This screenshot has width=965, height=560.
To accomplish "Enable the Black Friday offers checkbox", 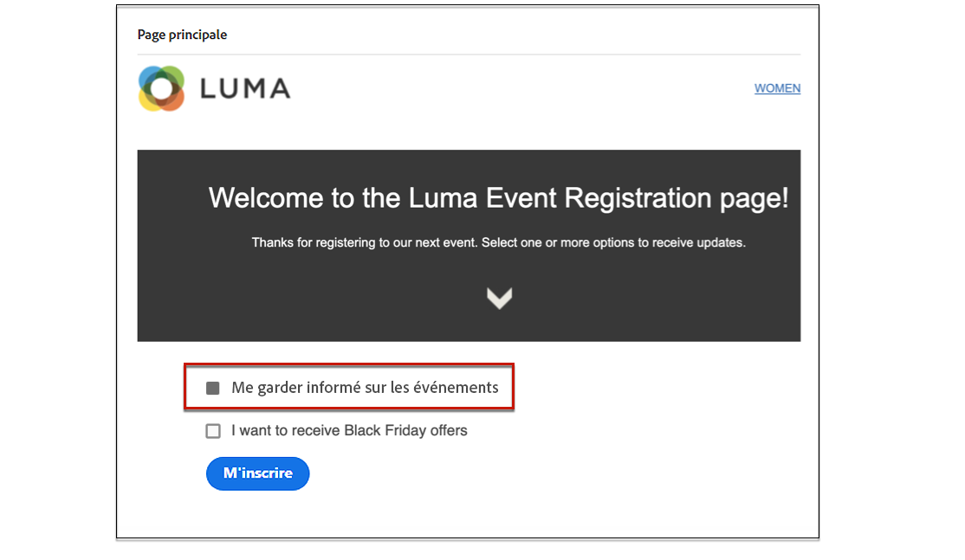I will (213, 431).
